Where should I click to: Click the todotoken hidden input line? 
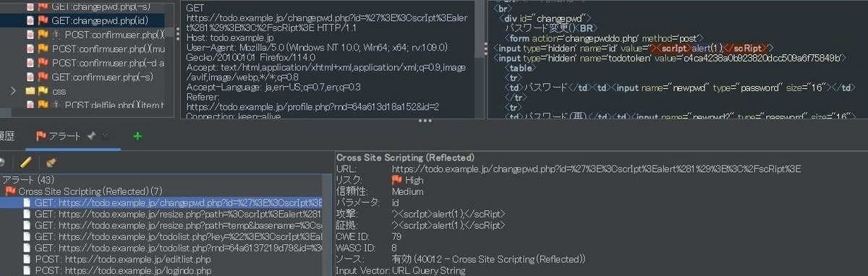point(670,58)
